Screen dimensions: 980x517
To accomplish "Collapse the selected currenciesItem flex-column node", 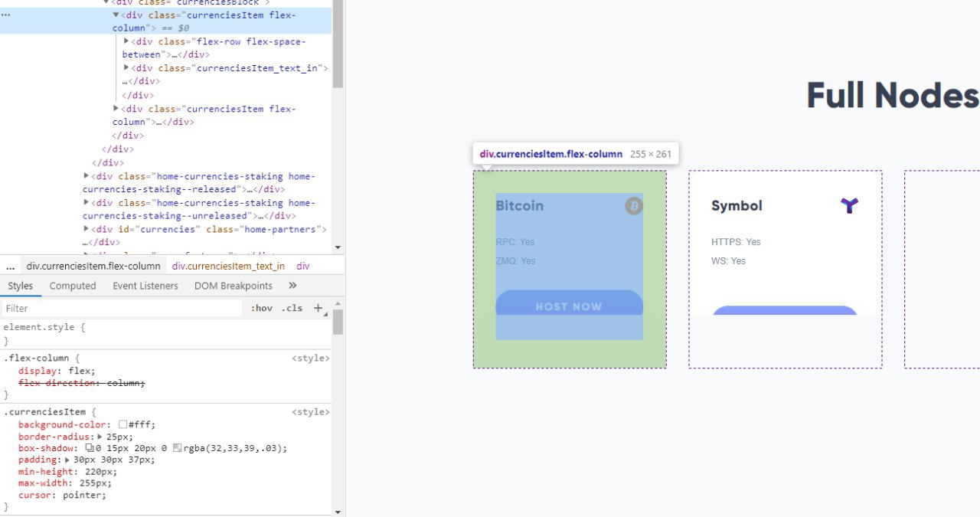I will 116,15.
